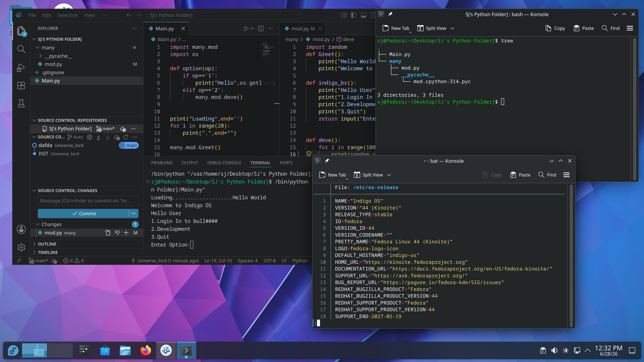644x362 pixels.
Task: Open the remote window indicator in status bar
Action: [x=19, y=261]
